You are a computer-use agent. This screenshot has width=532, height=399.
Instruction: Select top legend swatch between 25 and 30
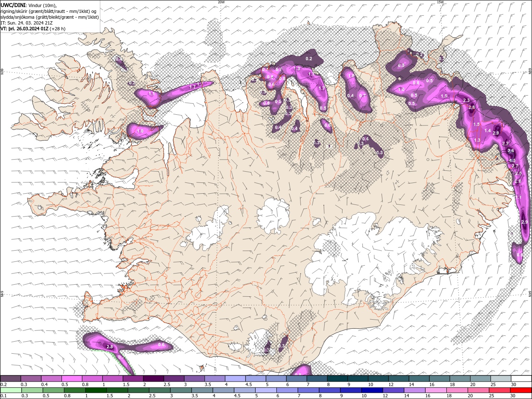(501, 379)
